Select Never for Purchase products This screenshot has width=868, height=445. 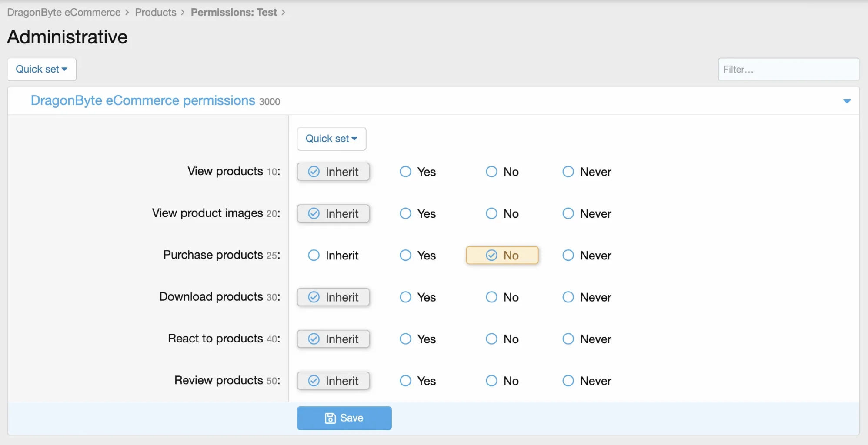coord(587,255)
